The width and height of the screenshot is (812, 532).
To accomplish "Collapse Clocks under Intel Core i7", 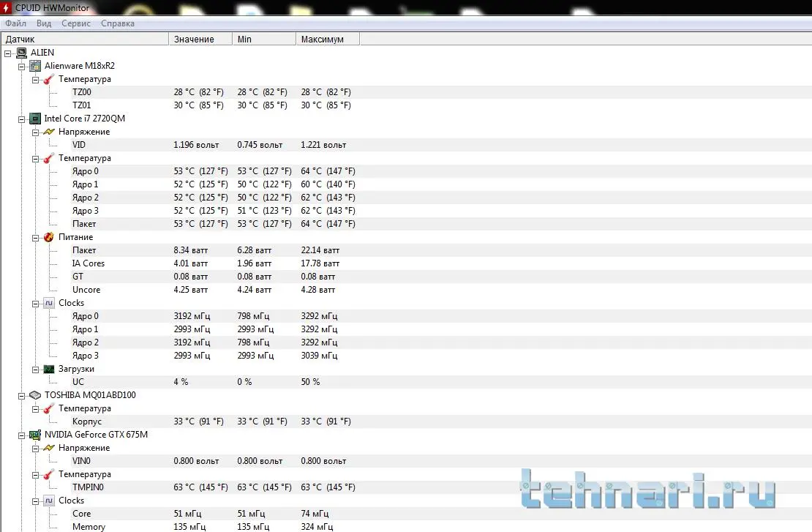I will click(x=35, y=304).
